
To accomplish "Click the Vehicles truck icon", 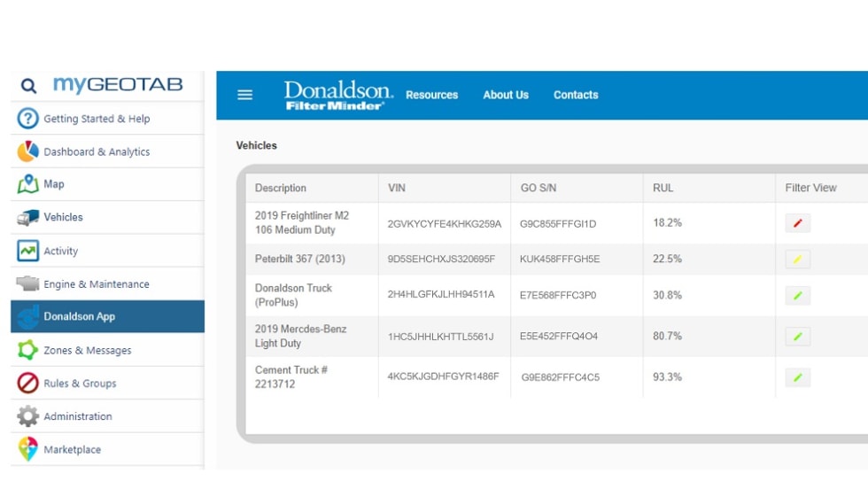I will [x=28, y=217].
